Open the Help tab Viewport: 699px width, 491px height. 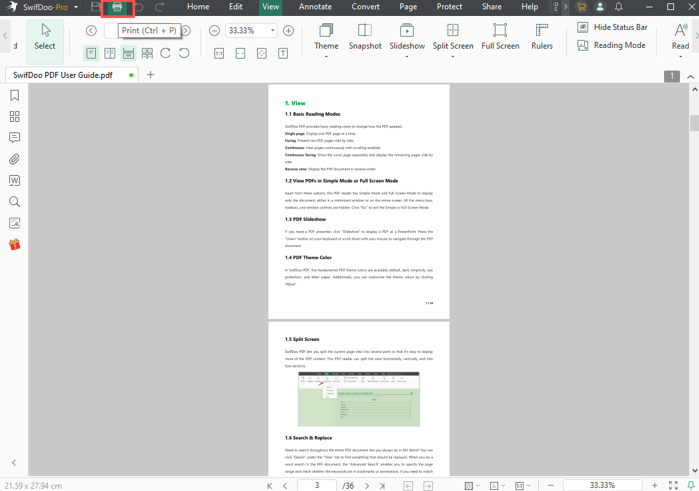coord(530,7)
